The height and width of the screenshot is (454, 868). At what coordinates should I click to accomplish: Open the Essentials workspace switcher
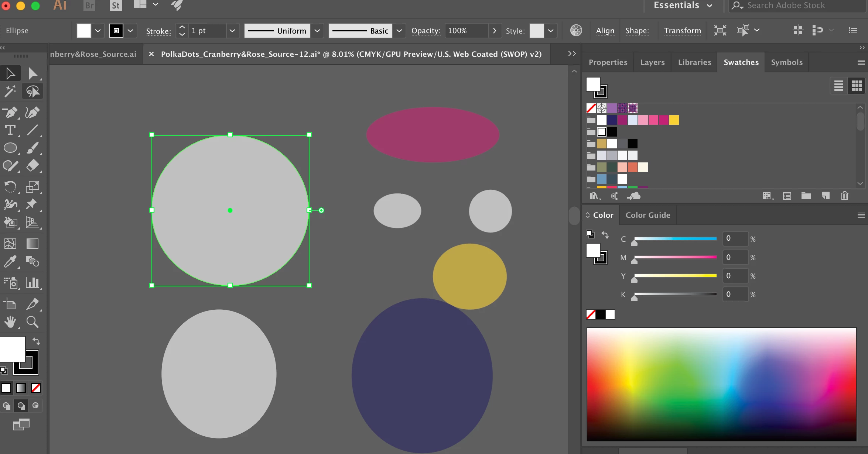pyautogui.click(x=683, y=6)
